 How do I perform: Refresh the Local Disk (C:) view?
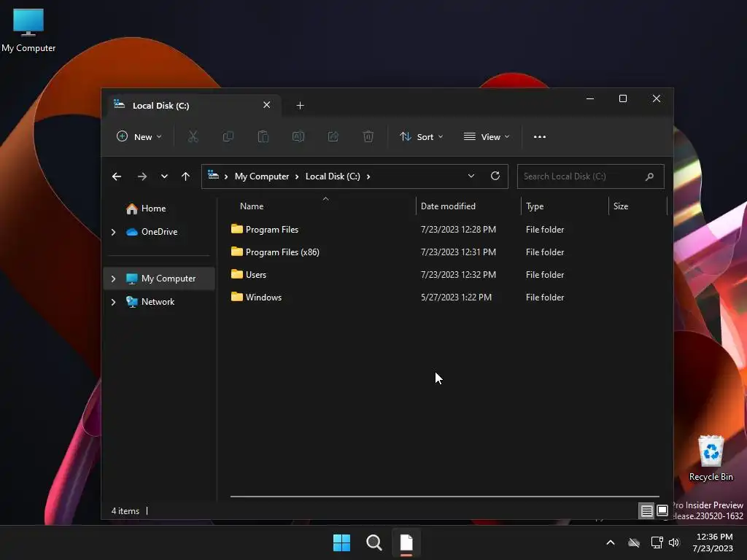tap(495, 176)
